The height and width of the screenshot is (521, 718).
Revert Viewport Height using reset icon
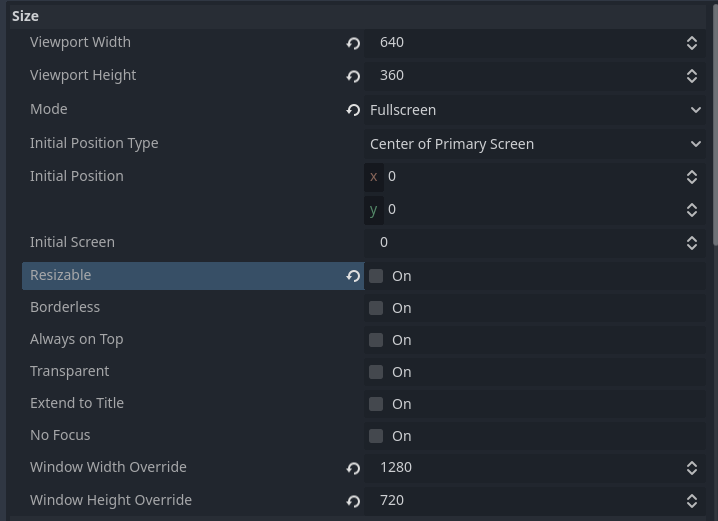pos(353,76)
